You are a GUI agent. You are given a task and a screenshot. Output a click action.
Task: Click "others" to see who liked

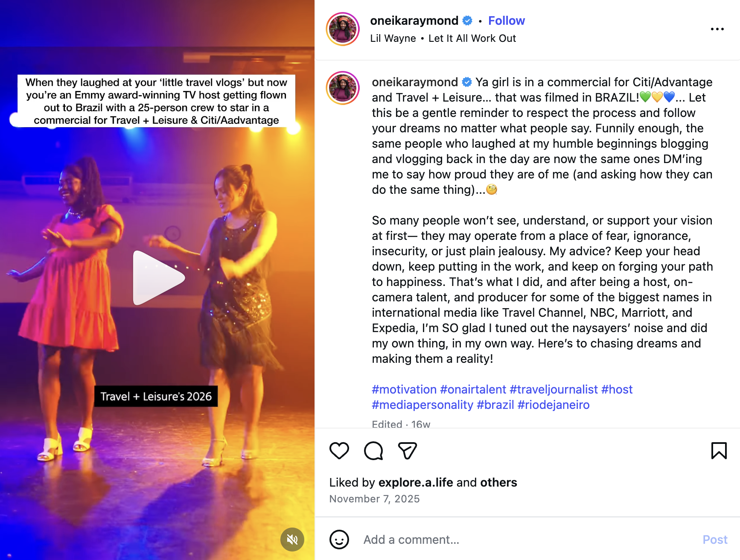[x=498, y=482]
